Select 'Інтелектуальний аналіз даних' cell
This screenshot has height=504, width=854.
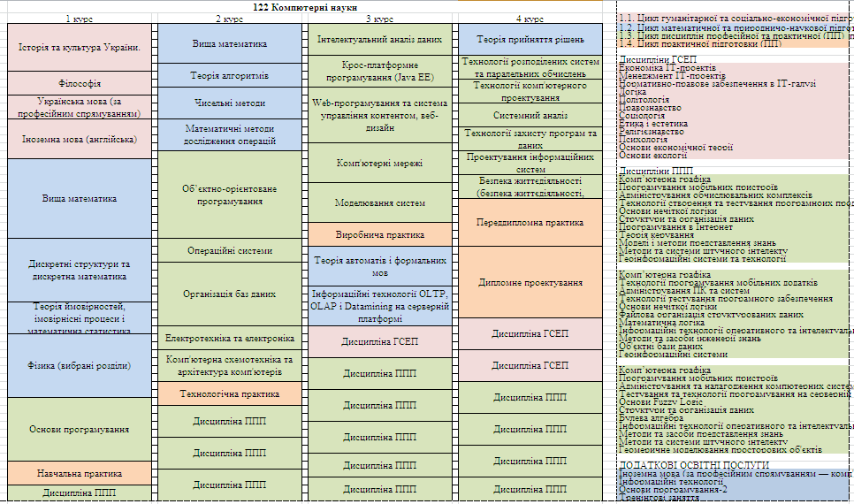379,39
